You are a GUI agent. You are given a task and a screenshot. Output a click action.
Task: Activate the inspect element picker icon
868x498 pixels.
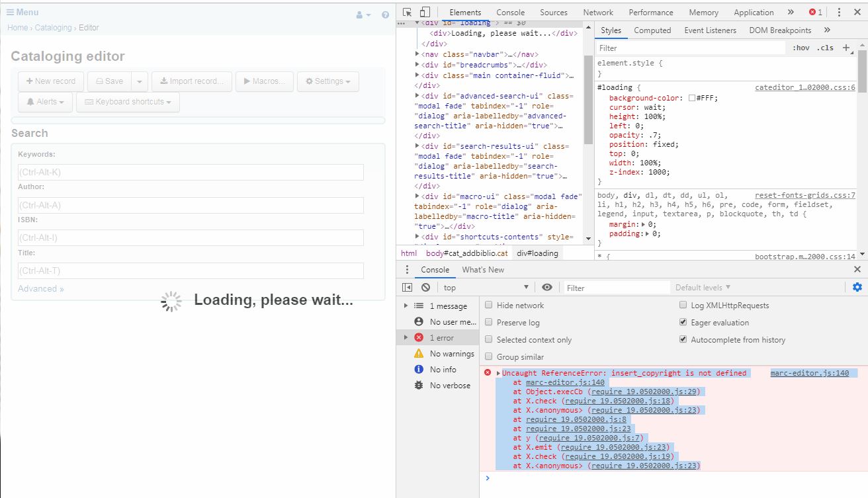[x=407, y=13]
